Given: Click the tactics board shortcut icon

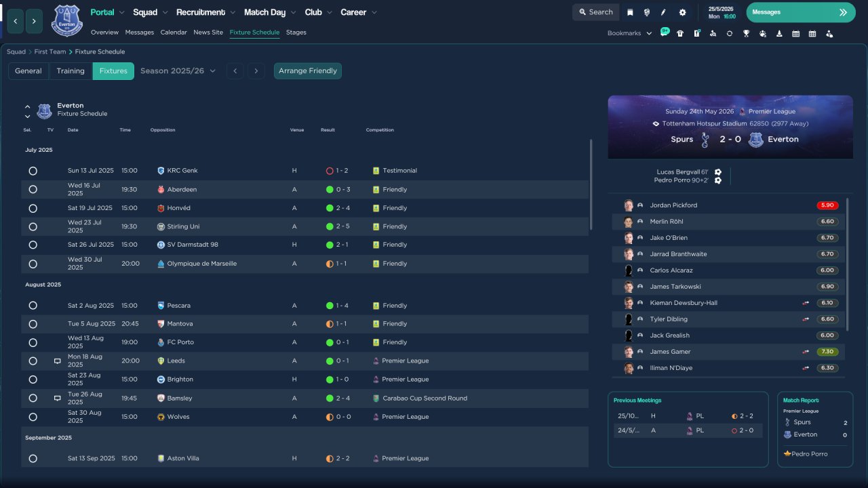Looking at the screenshot, I should point(696,33).
